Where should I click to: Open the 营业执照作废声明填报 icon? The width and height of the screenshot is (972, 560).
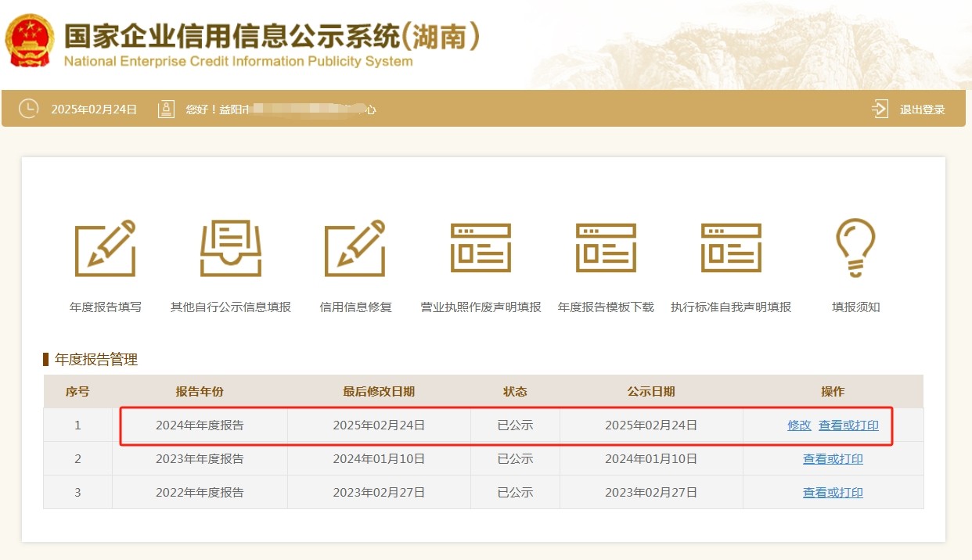pos(481,248)
